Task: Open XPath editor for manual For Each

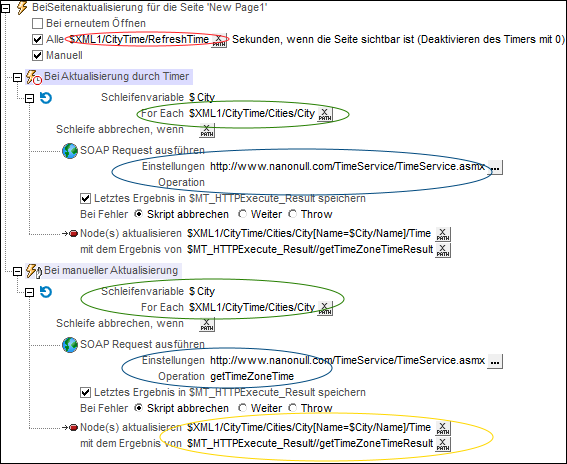Action: tap(325, 308)
